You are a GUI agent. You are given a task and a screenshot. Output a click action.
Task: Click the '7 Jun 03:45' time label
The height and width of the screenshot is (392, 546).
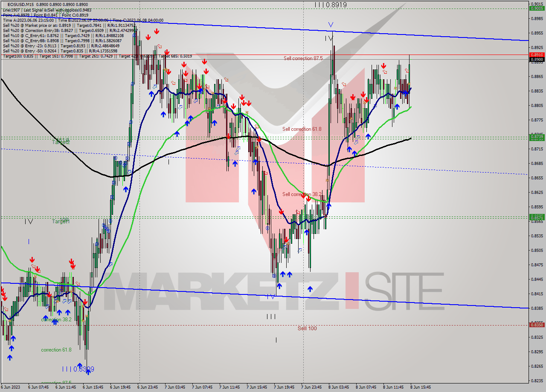coord(174,387)
